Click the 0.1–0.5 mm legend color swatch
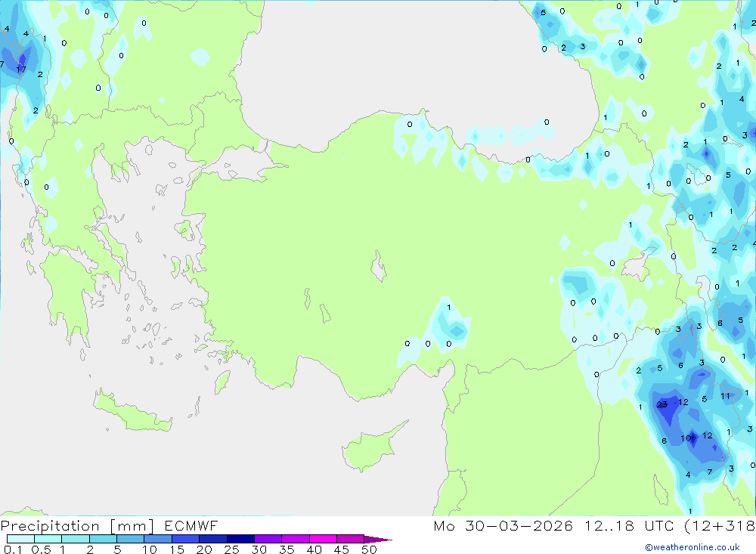 (x=20, y=539)
